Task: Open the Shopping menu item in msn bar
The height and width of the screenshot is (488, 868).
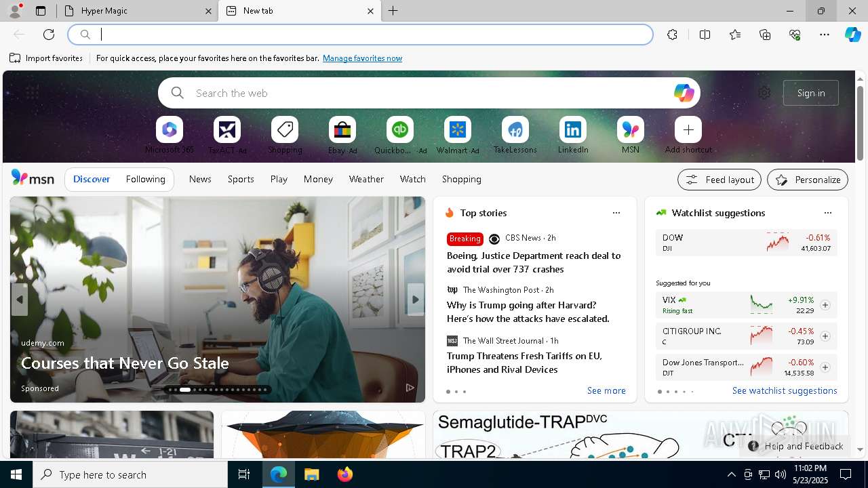Action: coord(462,179)
